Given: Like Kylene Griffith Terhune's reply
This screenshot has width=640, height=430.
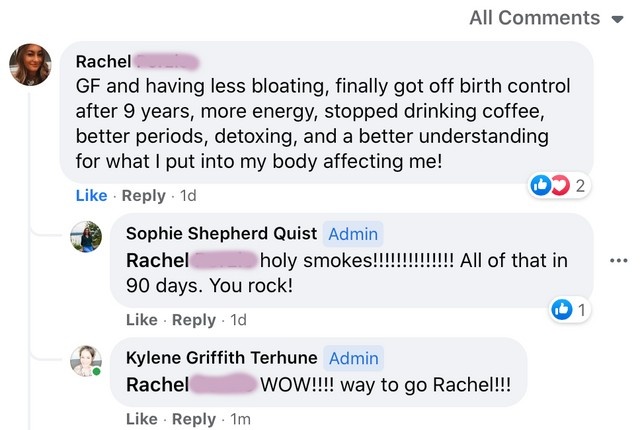Looking at the screenshot, I should (x=141, y=419).
